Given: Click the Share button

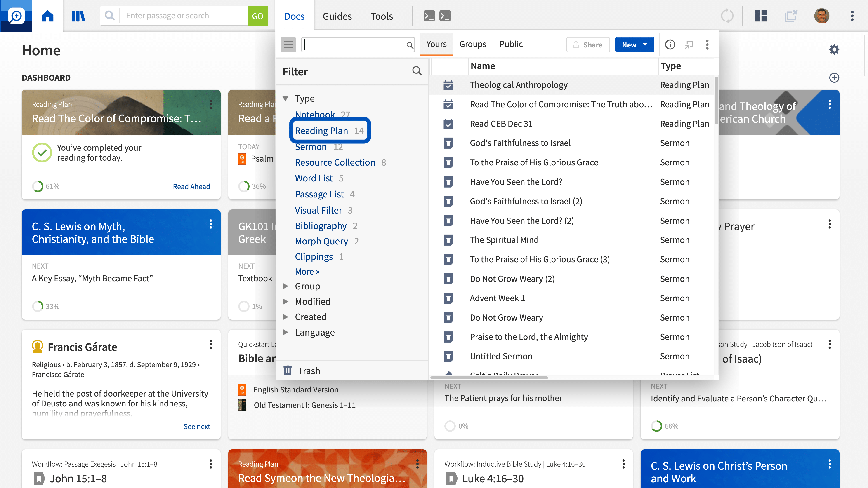Looking at the screenshot, I should (x=588, y=45).
